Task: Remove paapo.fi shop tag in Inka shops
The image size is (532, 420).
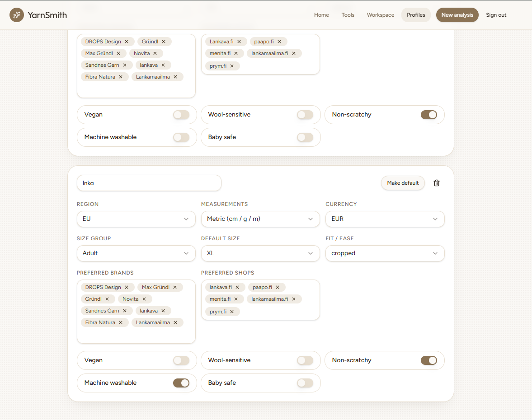Action: coord(278,288)
